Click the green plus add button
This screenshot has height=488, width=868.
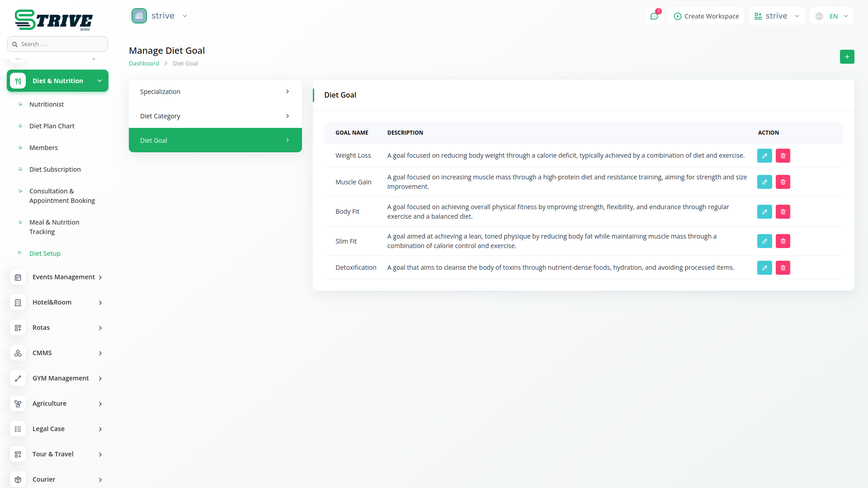point(847,57)
